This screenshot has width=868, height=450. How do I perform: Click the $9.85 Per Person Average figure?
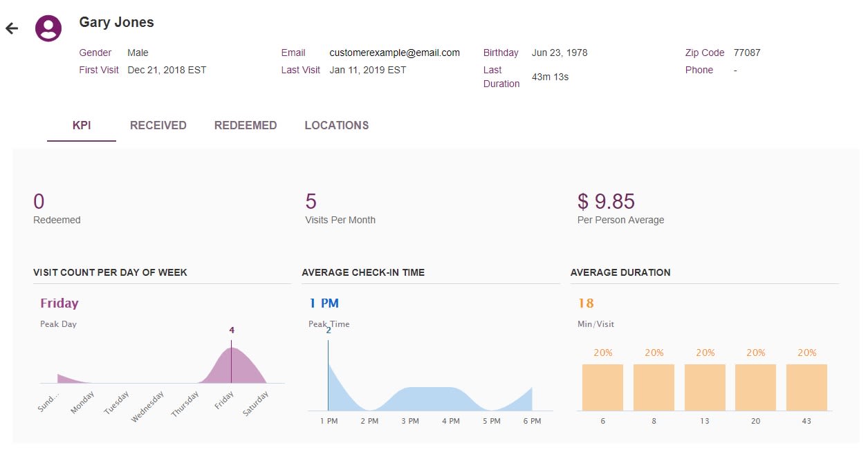coord(606,201)
